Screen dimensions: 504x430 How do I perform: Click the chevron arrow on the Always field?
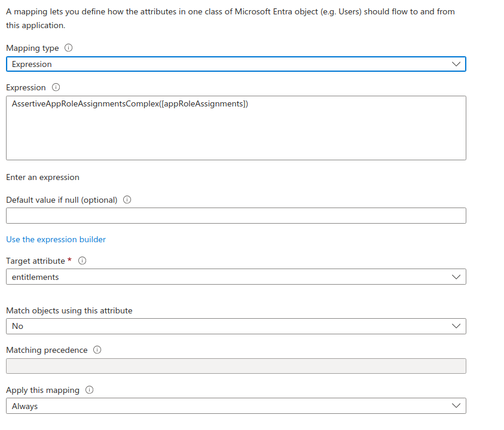coord(456,406)
